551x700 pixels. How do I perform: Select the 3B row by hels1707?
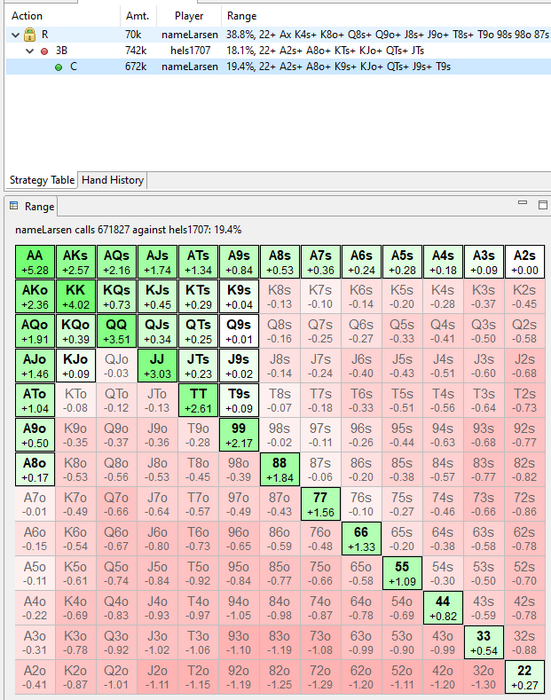click(279, 50)
